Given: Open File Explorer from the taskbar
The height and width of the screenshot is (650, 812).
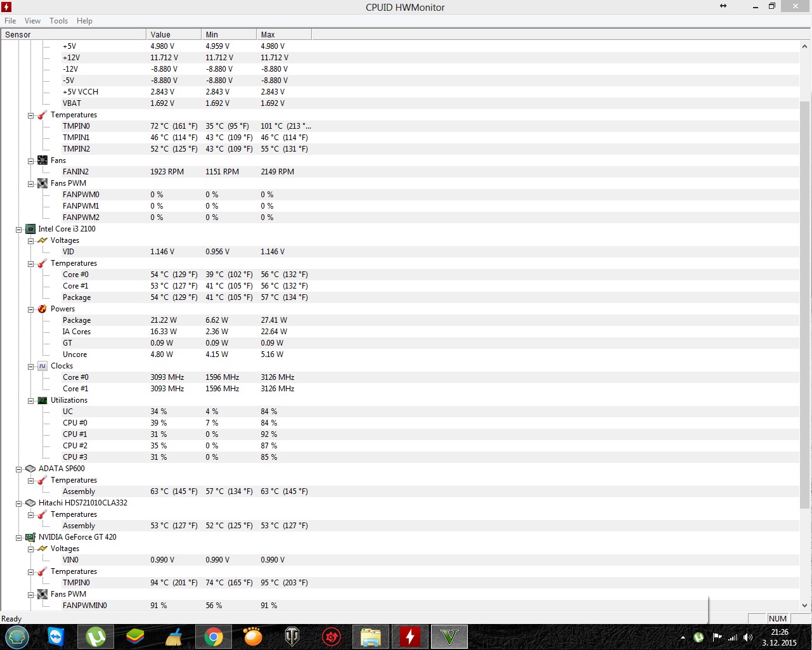Looking at the screenshot, I should point(370,637).
